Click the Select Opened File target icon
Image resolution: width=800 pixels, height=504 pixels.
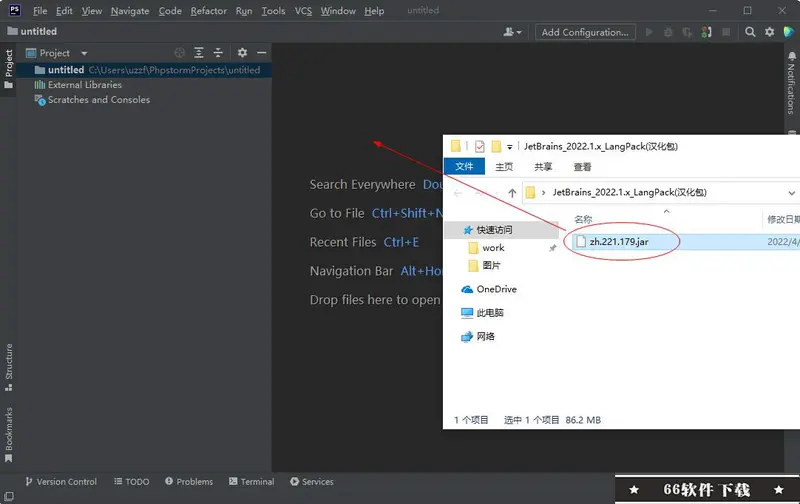(x=180, y=53)
